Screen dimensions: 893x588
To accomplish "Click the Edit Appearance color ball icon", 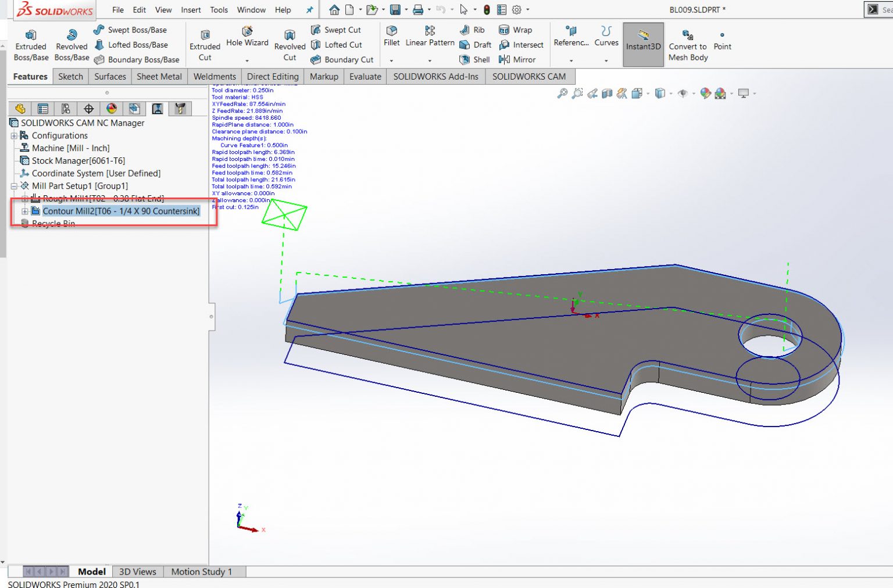I will click(705, 94).
